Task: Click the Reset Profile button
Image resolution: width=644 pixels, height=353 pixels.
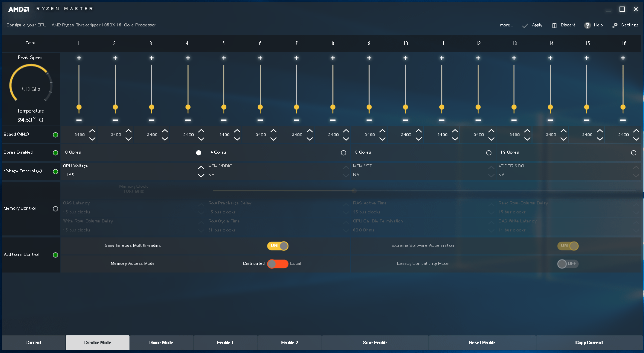Action: point(482,343)
